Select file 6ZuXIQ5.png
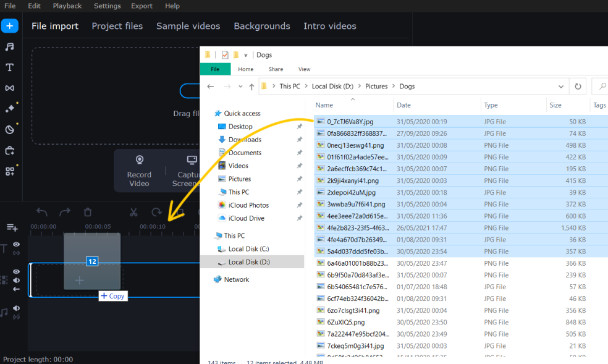 (x=346, y=322)
